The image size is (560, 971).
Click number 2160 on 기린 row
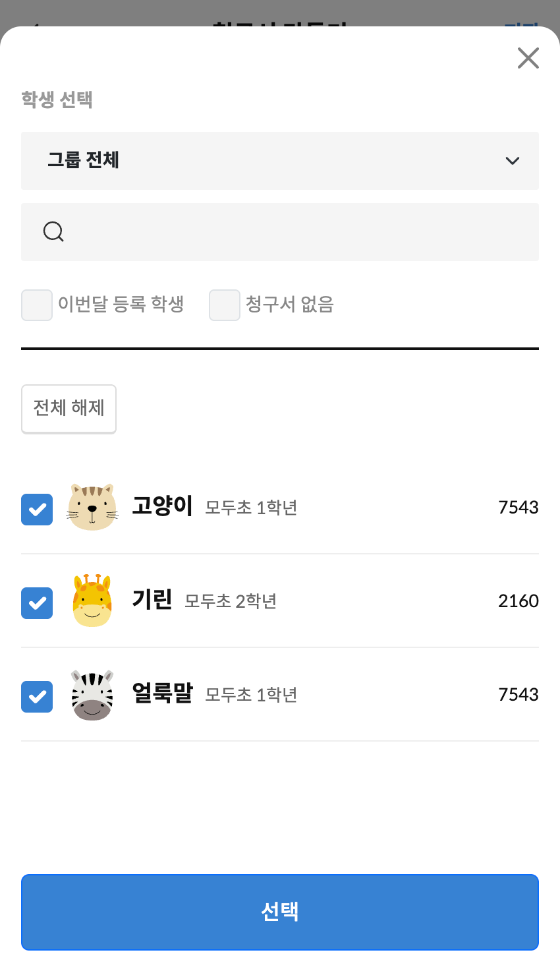click(x=518, y=601)
